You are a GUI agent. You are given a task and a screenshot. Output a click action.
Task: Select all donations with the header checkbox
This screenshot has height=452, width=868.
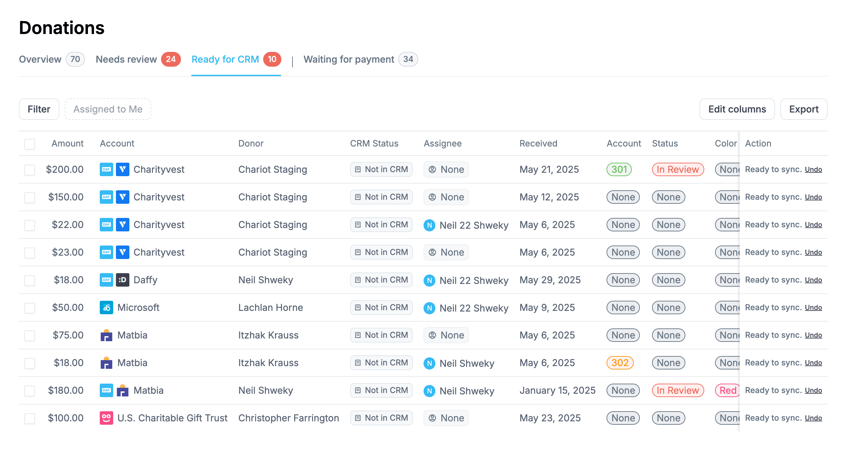tap(30, 144)
